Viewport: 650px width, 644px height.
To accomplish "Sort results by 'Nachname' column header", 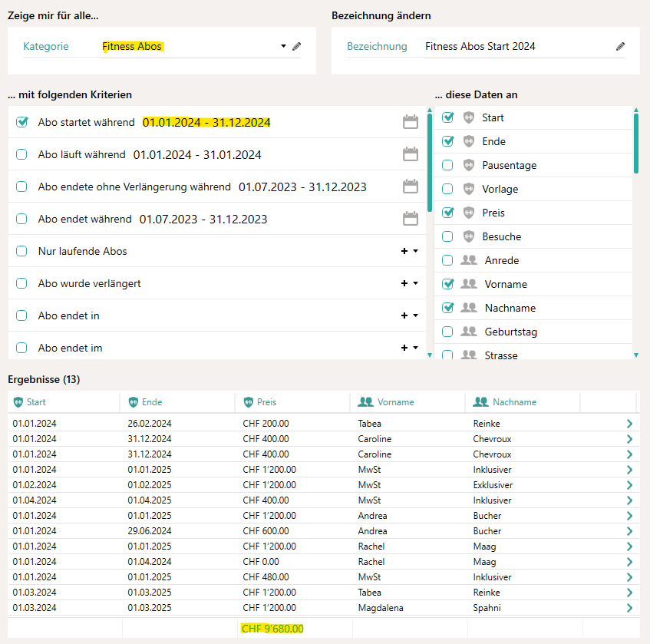I will [514, 402].
